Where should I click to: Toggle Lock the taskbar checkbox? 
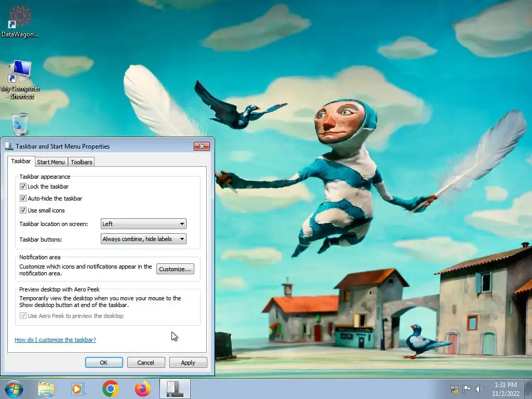pyautogui.click(x=23, y=187)
